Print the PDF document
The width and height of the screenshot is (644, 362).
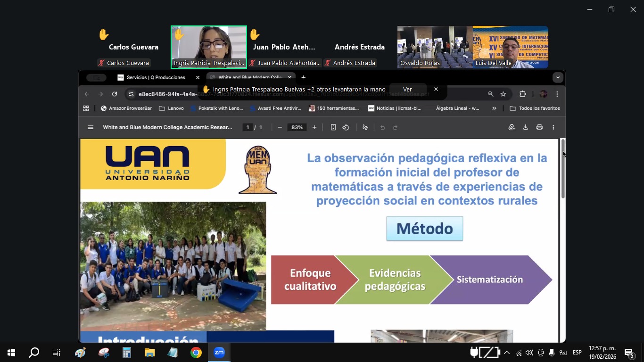pyautogui.click(x=539, y=127)
